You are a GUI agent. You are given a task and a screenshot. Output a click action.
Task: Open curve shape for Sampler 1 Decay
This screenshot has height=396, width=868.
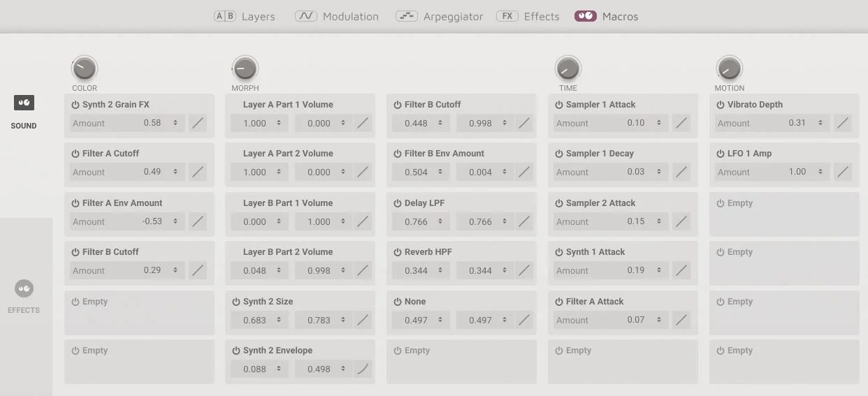681,172
